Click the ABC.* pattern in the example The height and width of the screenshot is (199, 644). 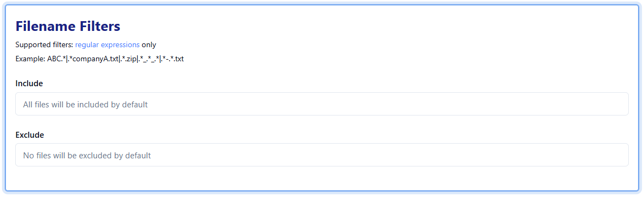point(56,59)
